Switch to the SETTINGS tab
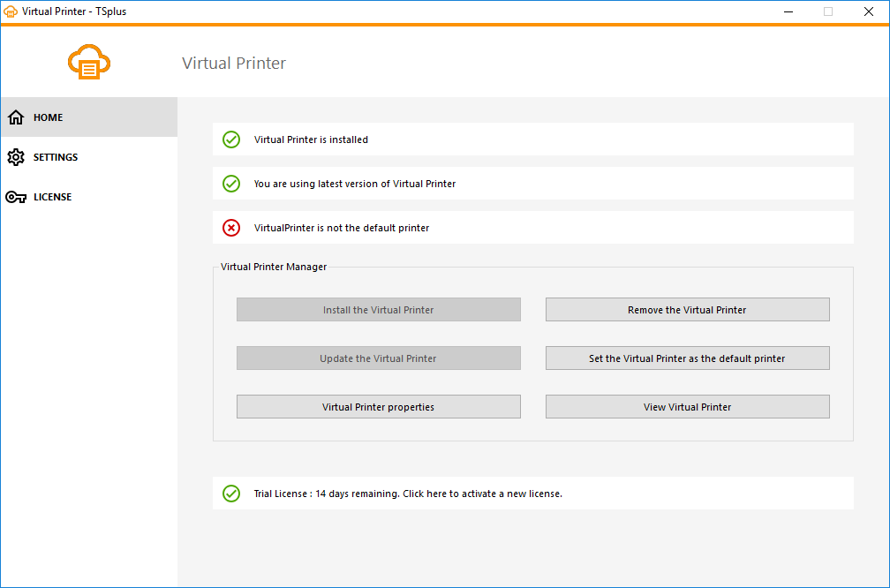Image resolution: width=890 pixels, height=588 pixels. pyautogui.click(x=53, y=156)
